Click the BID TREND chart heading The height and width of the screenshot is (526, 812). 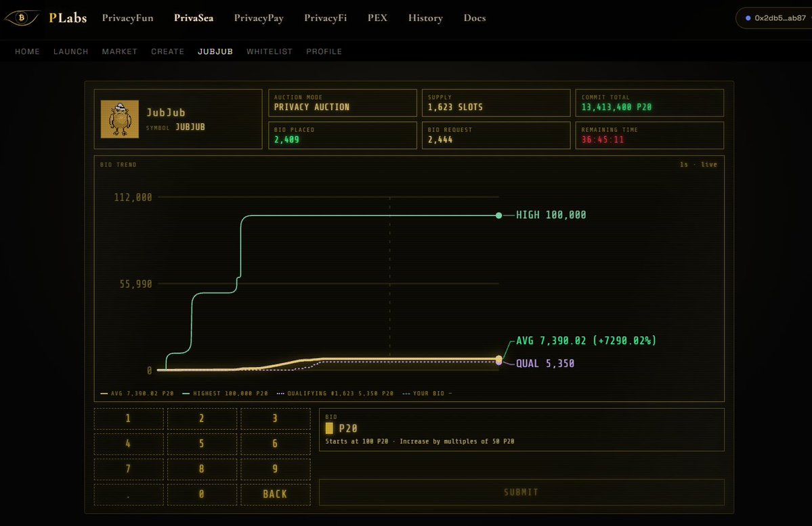pyautogui.click(x=118, y=165)
